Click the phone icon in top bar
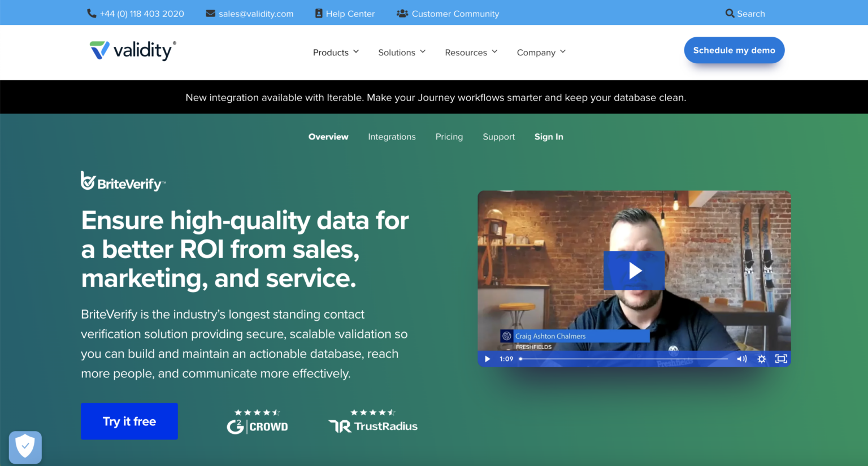868x466 pixels. click(x=92, y=14)
